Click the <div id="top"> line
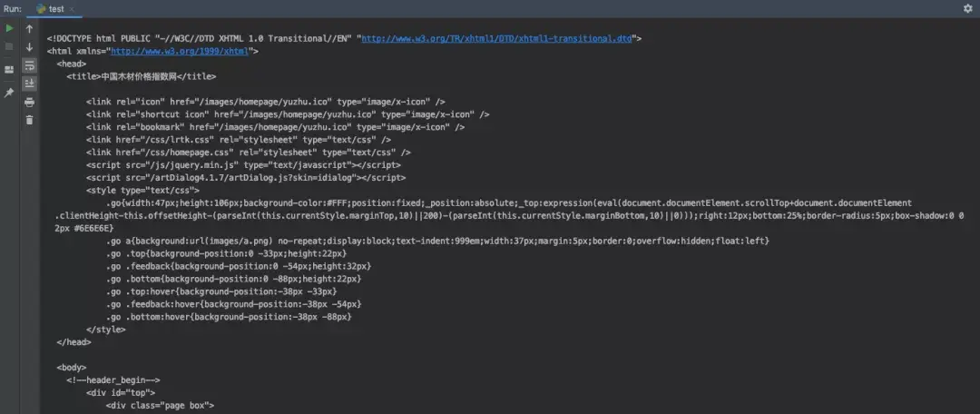This screenshot has height=414, width=980. [121, 393]
